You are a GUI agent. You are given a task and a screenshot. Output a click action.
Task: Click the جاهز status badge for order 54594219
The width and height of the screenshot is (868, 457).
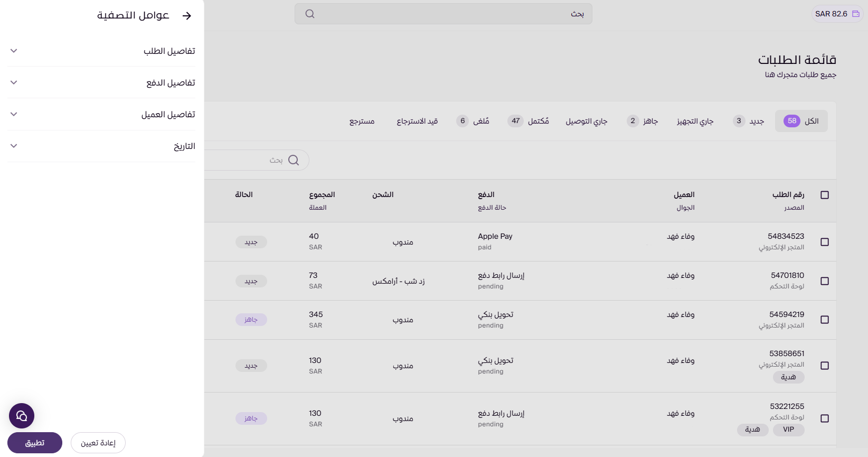251,320
